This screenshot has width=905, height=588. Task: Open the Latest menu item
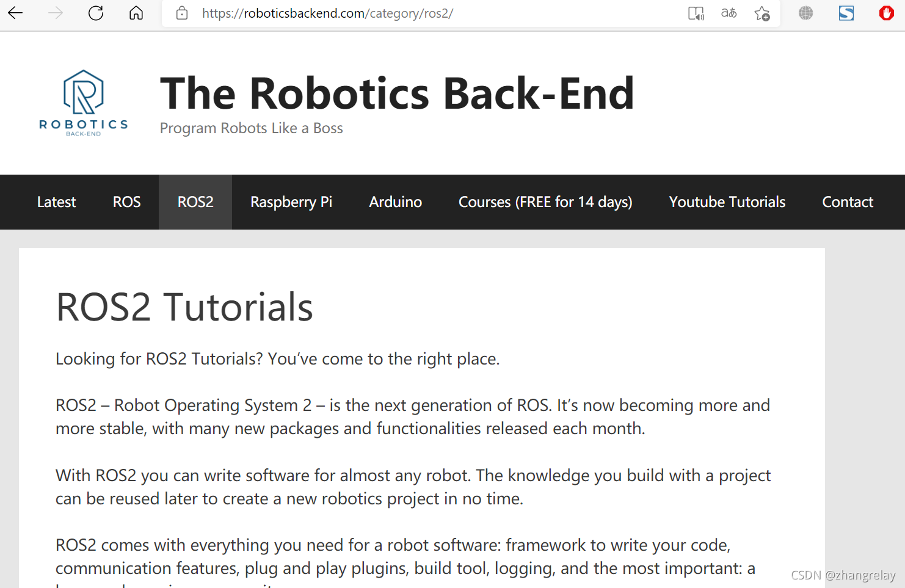[x=56, y=202]
